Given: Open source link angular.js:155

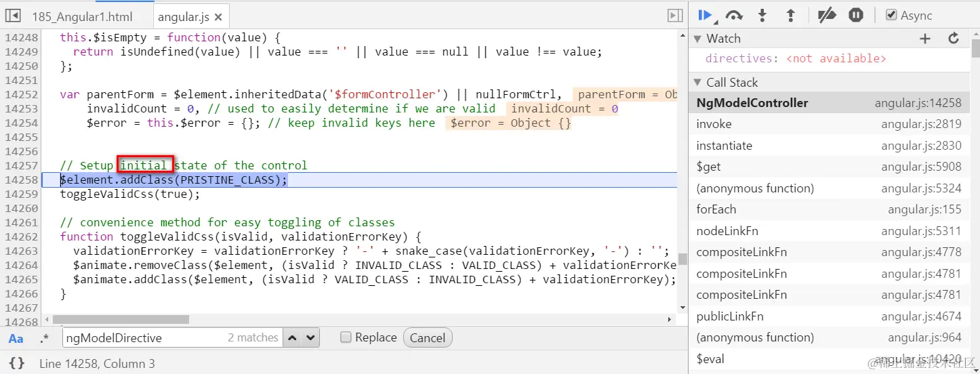Looking at the screenshot, I should pos(924,209).
